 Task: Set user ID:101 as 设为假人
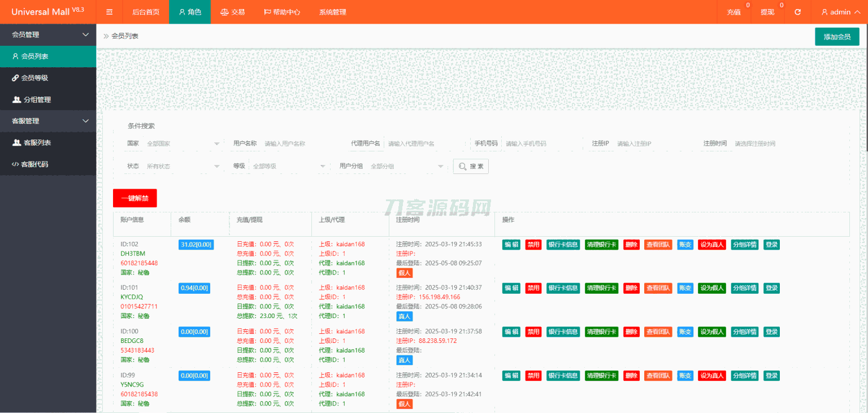(x=711, y=288)
